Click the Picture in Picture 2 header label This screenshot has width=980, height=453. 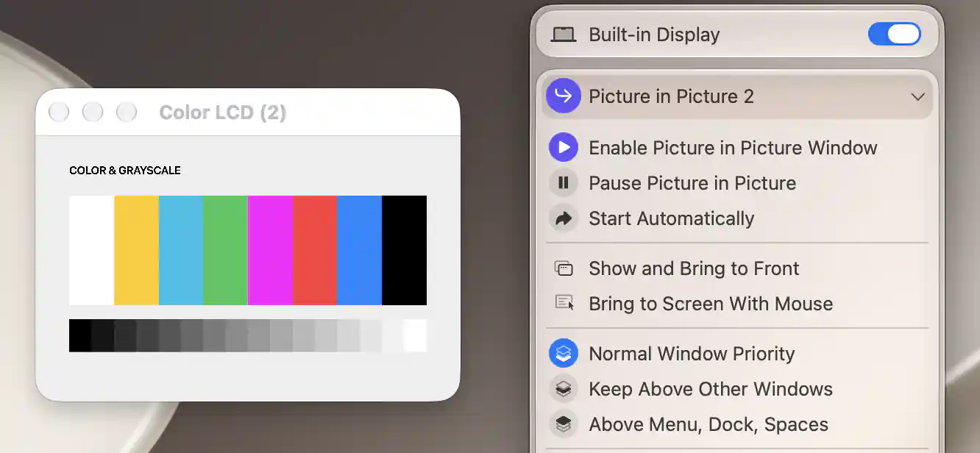[x=671, y=96]
